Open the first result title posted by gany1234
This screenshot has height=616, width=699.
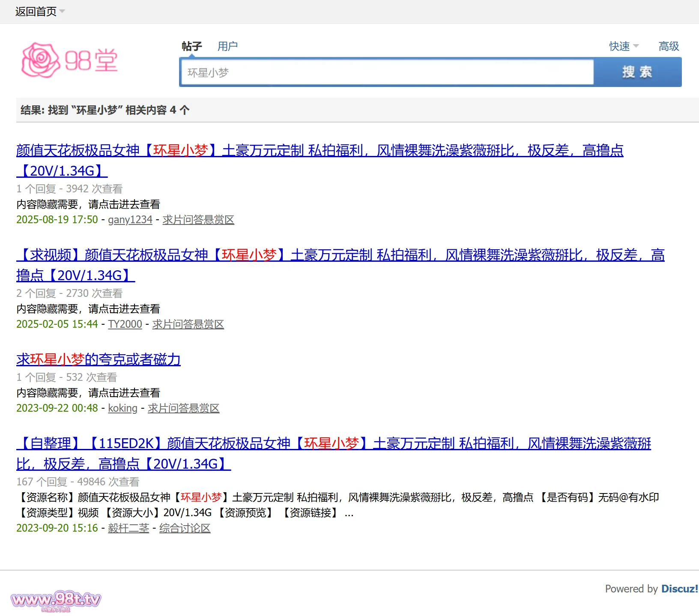[x=320, y=151]
